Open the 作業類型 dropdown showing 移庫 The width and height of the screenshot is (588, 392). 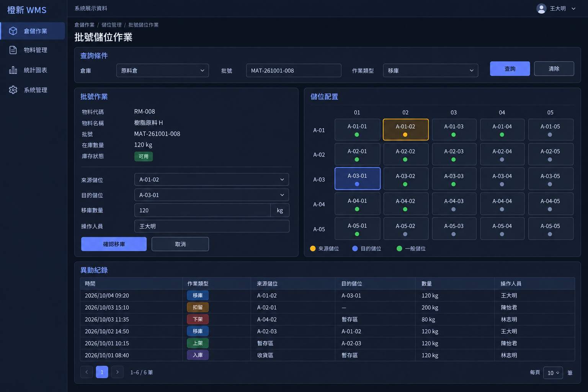point(430,70)
